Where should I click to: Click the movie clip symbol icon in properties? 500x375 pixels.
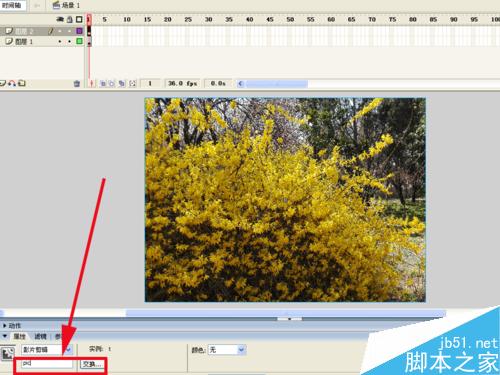coord(8,353)
